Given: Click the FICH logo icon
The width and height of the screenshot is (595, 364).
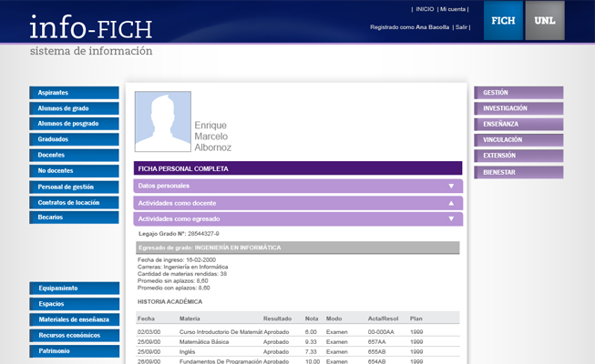Looking at the screenshot, I should point(503,21).
